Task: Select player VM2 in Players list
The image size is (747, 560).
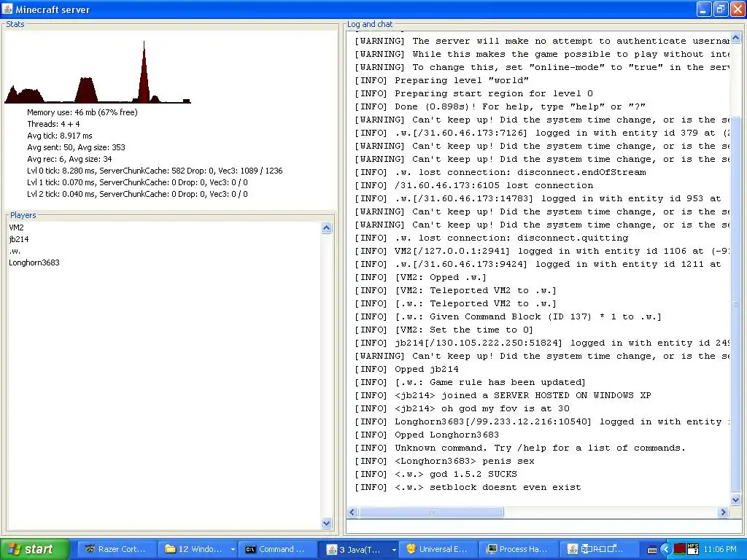Action: tap(16, 227)
